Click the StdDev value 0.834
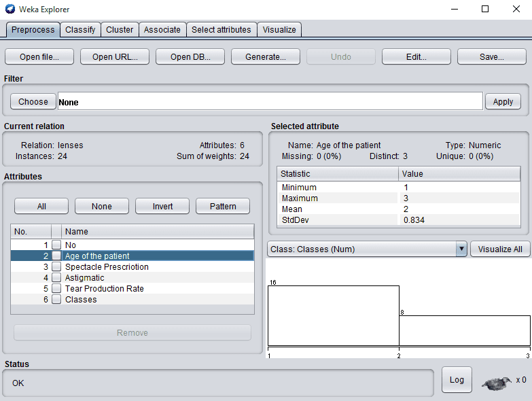 pyautogui.click(x=414, y=220)
